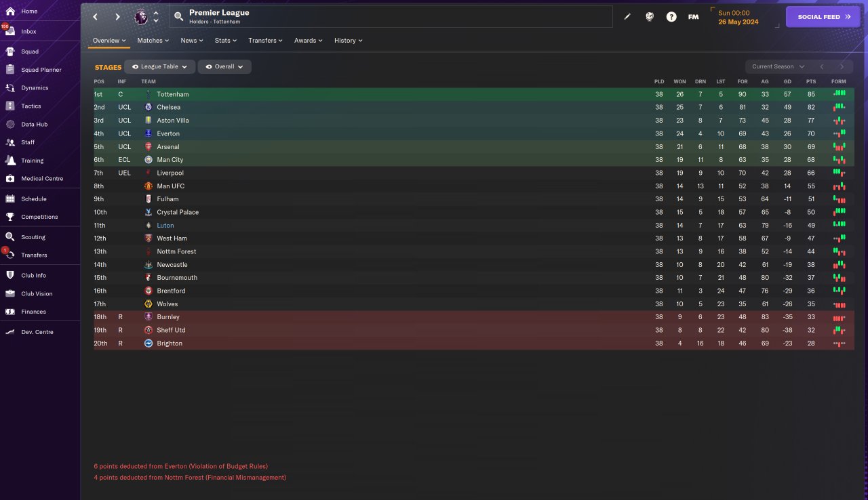
Task: Open the Current Season selector
Action: coord(778,66)
